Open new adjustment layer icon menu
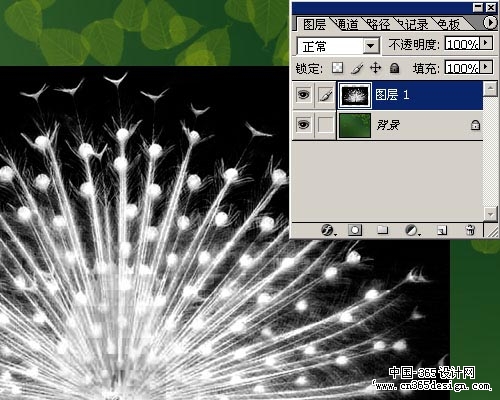The height and width of the screenshot is (400, 500). tap(412, 230)
